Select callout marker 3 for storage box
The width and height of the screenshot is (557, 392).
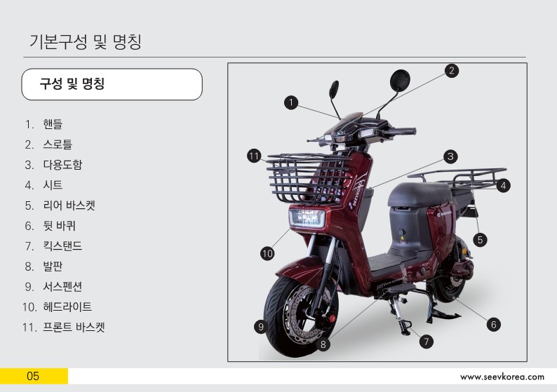pyautogui.click(x=450, y=156)
